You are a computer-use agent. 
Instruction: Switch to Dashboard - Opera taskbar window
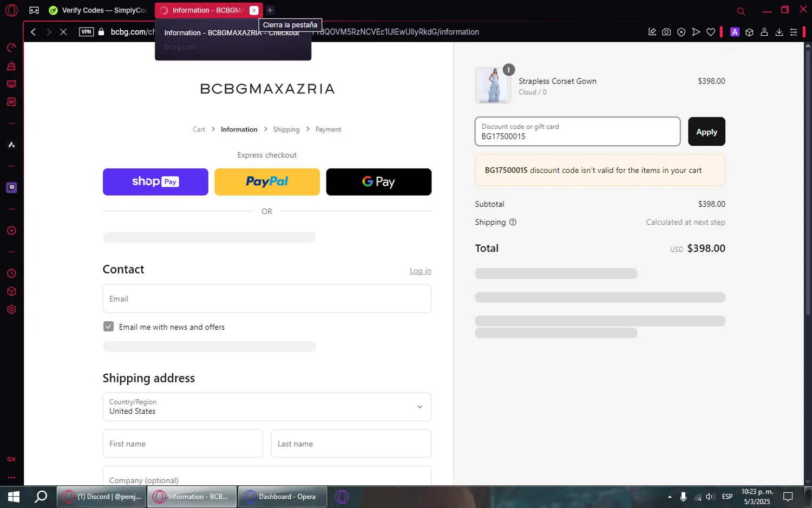282,497
